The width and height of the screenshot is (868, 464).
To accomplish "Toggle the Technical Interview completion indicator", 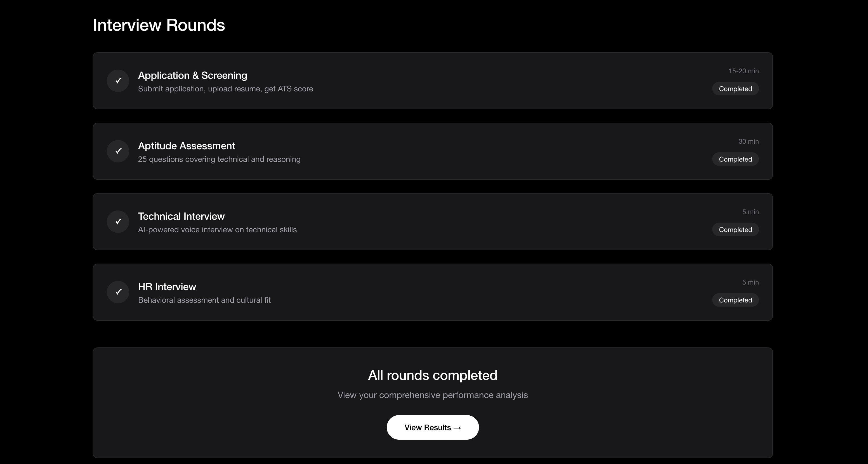I will tap(118, 222).
